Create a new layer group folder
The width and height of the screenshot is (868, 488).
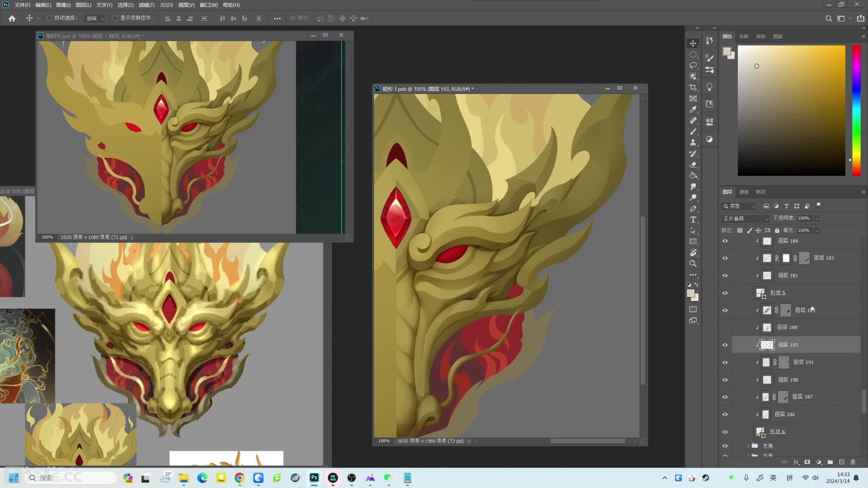[x=830, y=462]
